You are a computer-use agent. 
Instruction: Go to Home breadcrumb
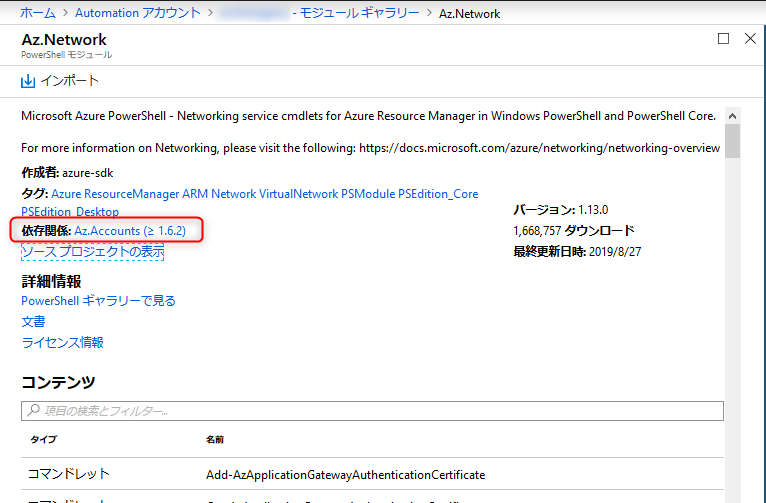point(38,13)
